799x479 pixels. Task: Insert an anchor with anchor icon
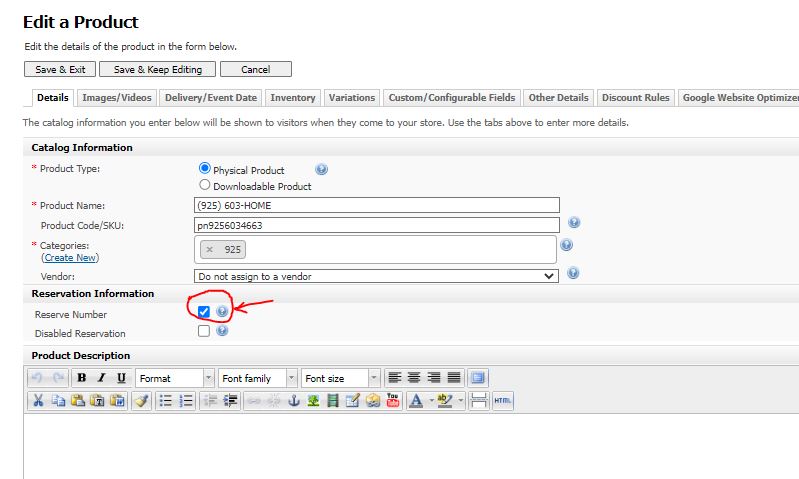coord(294,401)
